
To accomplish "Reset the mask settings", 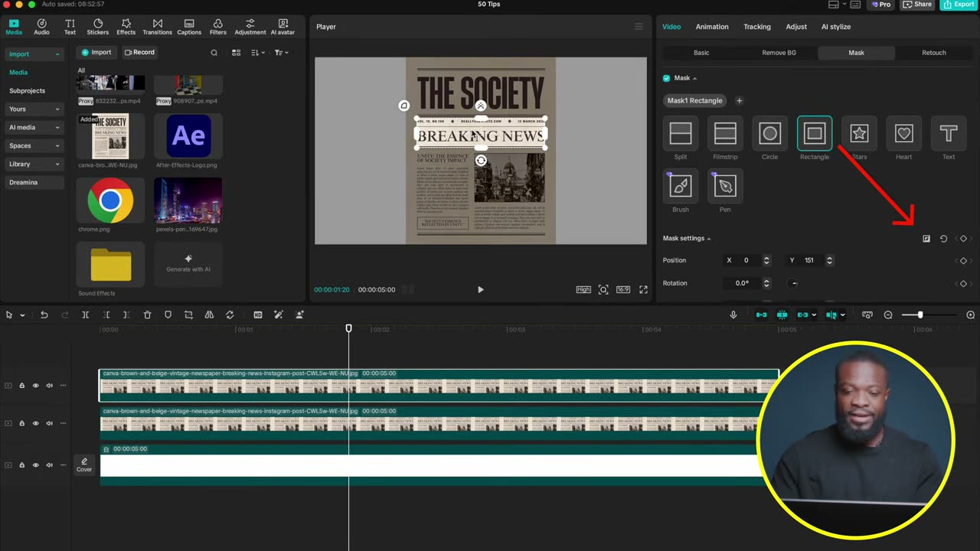I will (x=943, y=239).
